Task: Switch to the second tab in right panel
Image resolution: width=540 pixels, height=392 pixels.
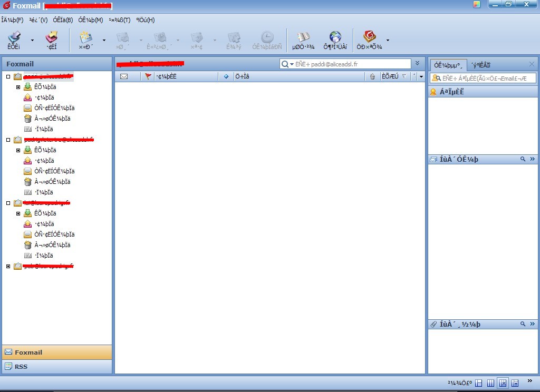Action: click(x=480, y=65)
